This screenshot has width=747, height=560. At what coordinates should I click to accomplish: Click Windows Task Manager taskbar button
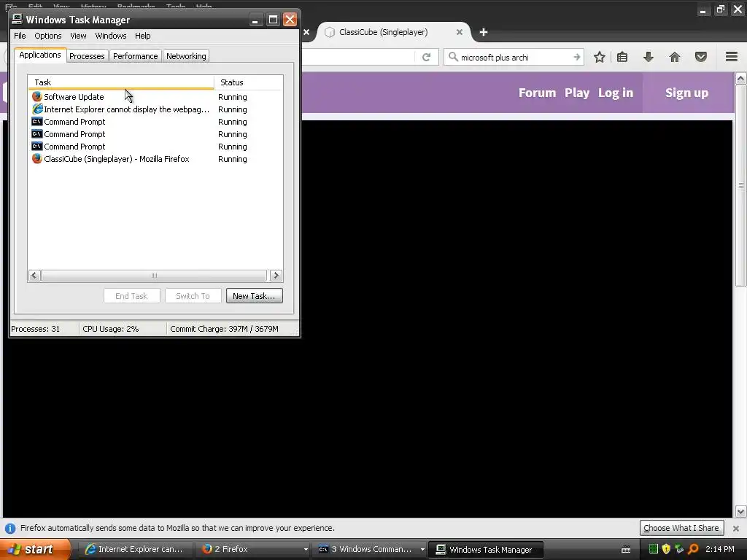[487, 550]
